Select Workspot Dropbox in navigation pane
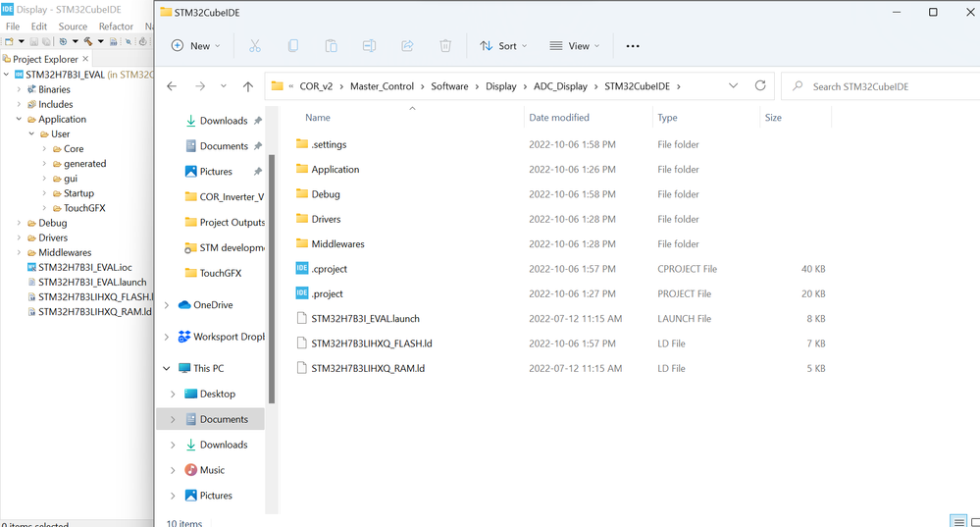This screenshot has width=980, height=527. [229, 337]
